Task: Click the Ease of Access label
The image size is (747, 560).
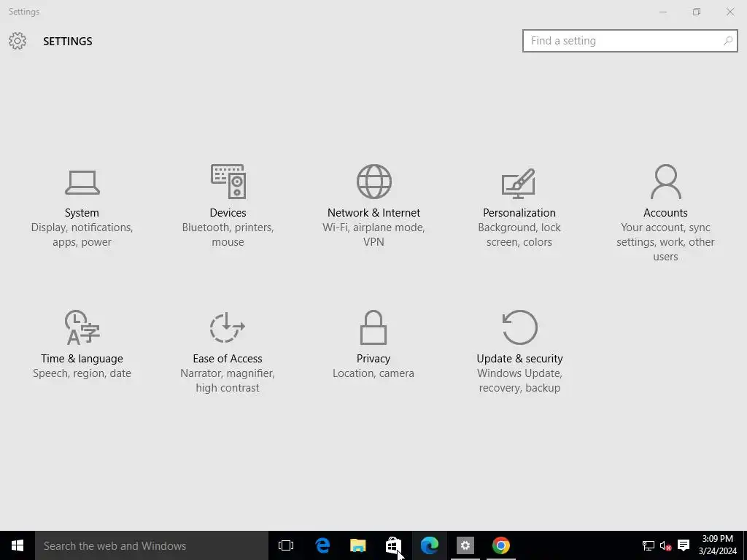Action: pyautogui.click(x=228, y=359)
